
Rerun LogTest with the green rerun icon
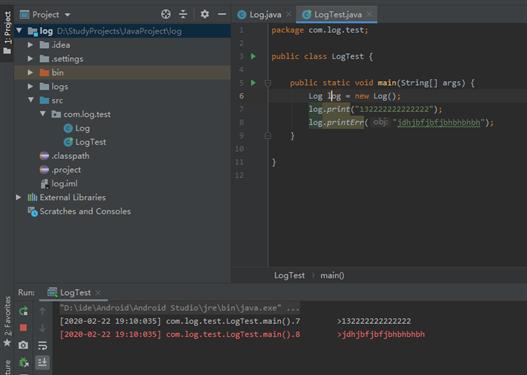(x=23, y=311)
